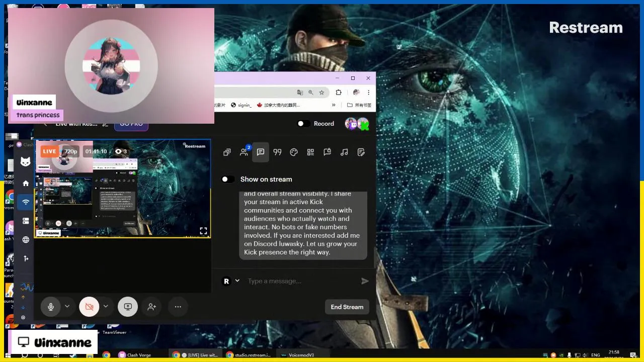
Task: Open the notes editor panel icon
Action: click(361, 152)
